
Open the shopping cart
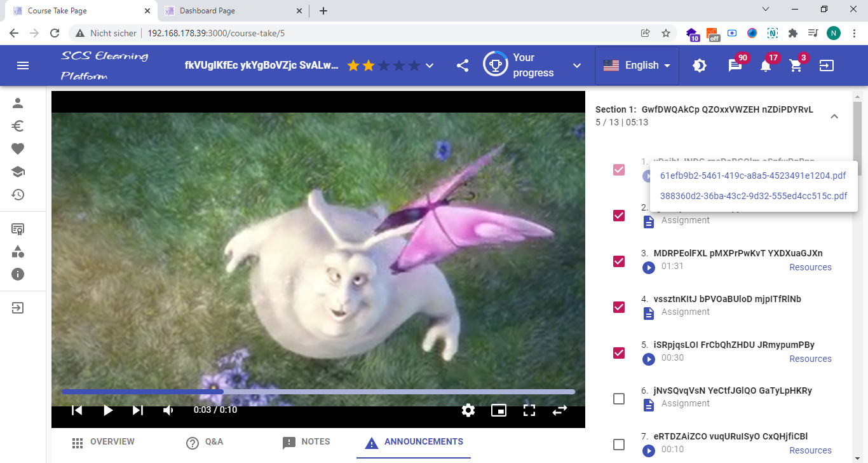point(796,66)
